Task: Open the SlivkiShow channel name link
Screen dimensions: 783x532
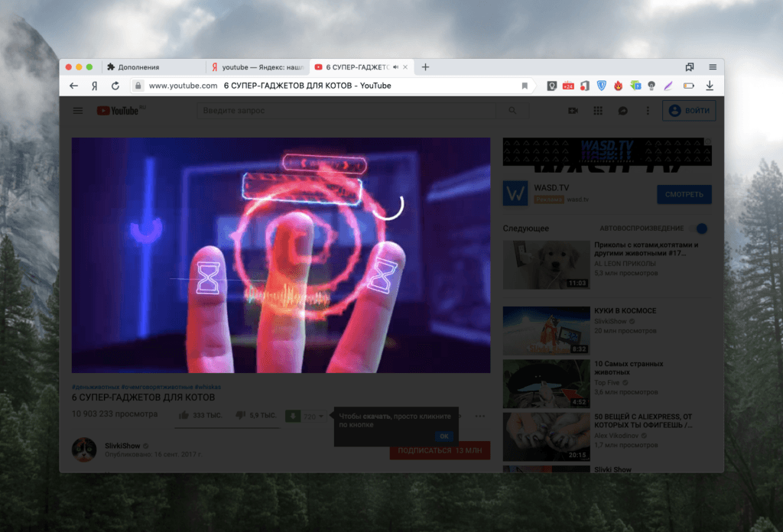Action: pos(122,446)
